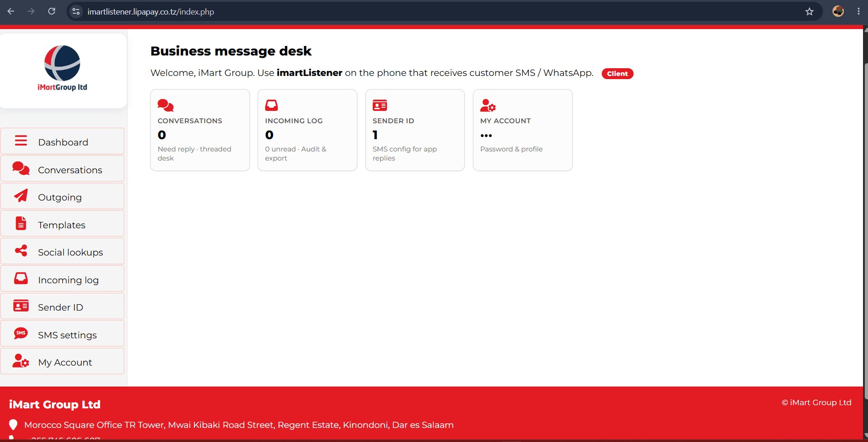Open the SENDER ID summary card
Viewport: 868px width, 442px height.
pyautogui.click(x=415, y=130)
